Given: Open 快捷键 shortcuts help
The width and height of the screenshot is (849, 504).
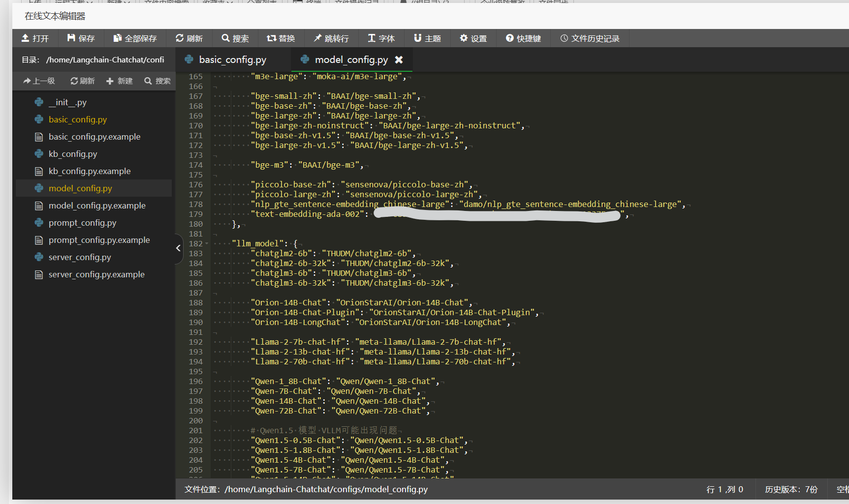Looking at the screenshot, I should coord(523,38).
